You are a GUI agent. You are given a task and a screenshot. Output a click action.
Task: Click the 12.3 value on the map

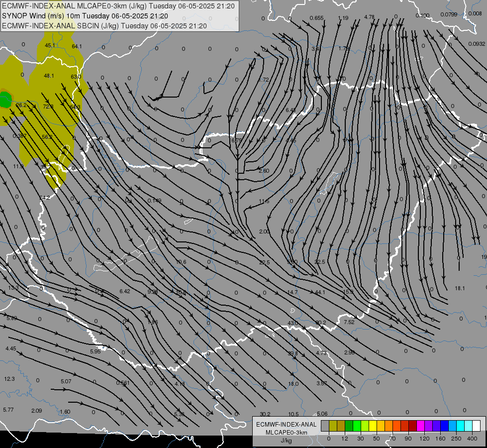pos(9,379)
